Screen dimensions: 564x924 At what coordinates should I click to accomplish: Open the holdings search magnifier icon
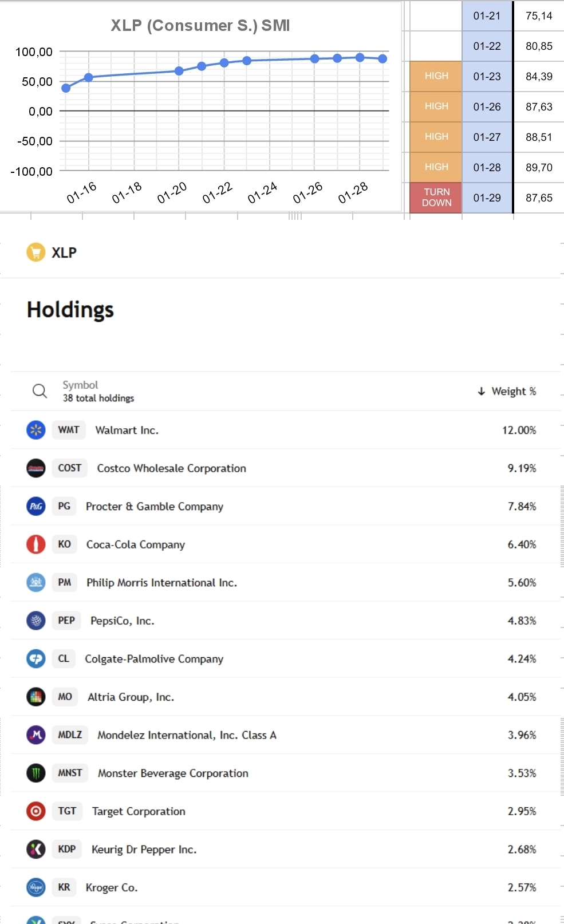click(40, 391)
